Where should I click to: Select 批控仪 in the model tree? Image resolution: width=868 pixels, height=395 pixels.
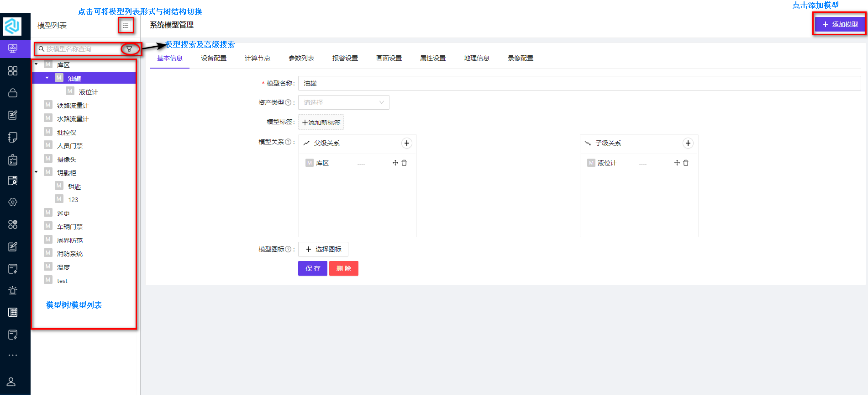point(67,133)
